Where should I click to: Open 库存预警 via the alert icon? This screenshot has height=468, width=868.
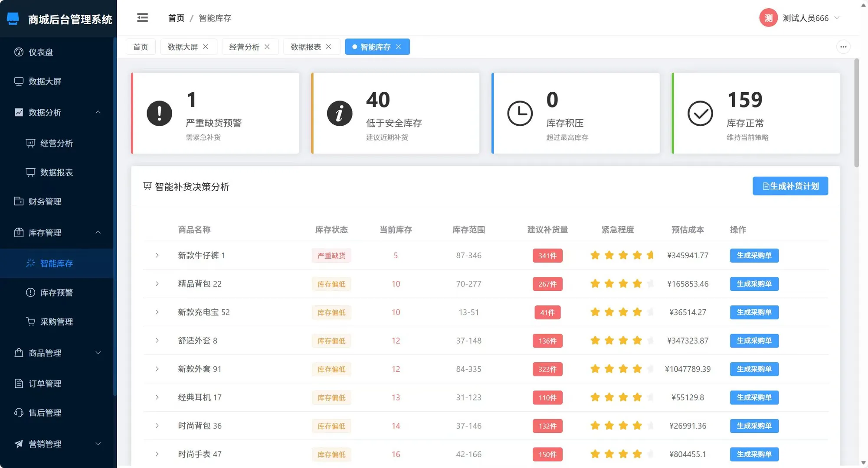[30, 292]
